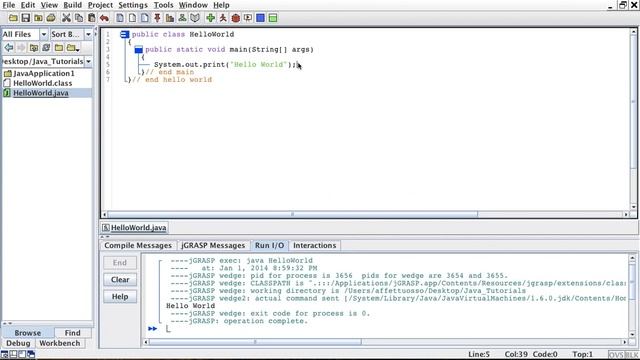The image size is (640, 360).
Task: Open file using toolbar folder icon
Action: tap(13, 18)
